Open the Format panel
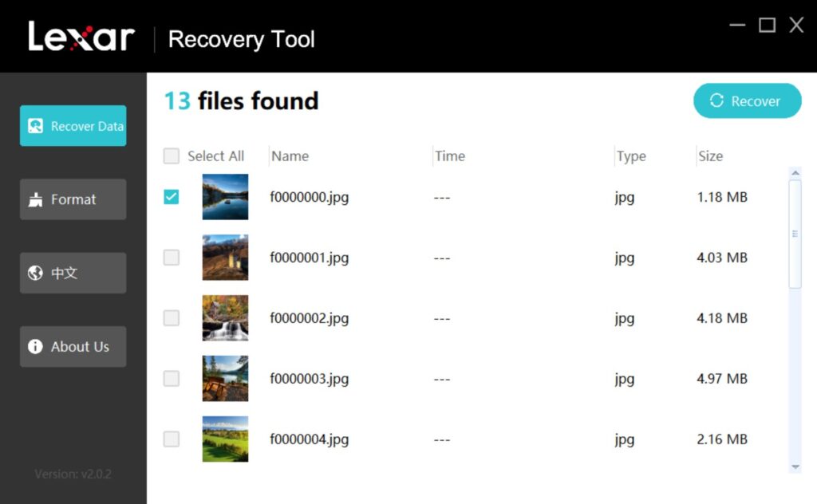 73,199
